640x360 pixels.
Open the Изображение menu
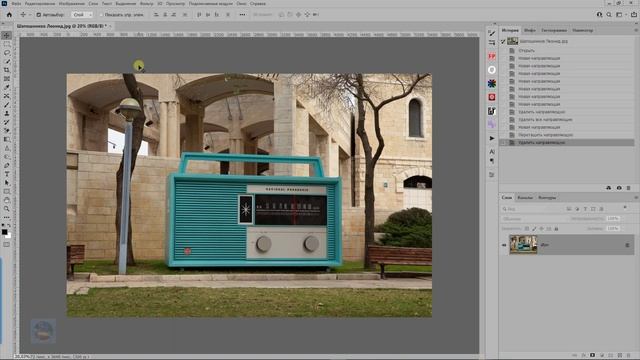click(71, 3)
